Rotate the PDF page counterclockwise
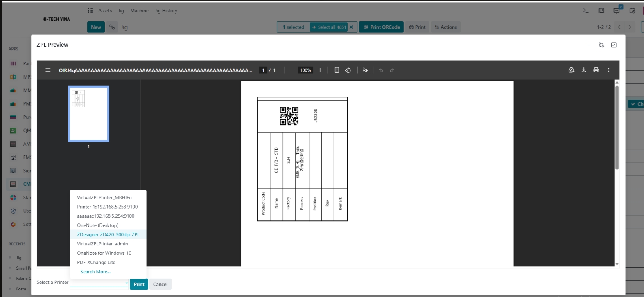The image size is (644, 297). (x=348, y=70)
